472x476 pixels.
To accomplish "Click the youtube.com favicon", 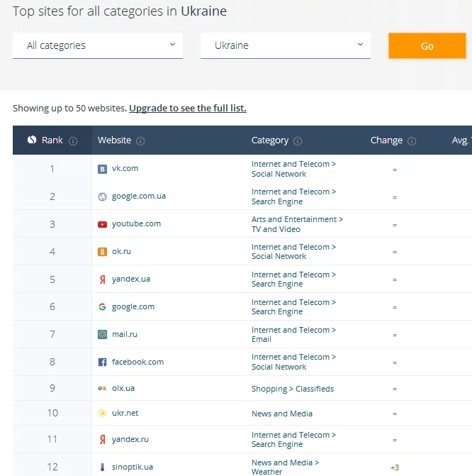I will [x=103, y=224].
